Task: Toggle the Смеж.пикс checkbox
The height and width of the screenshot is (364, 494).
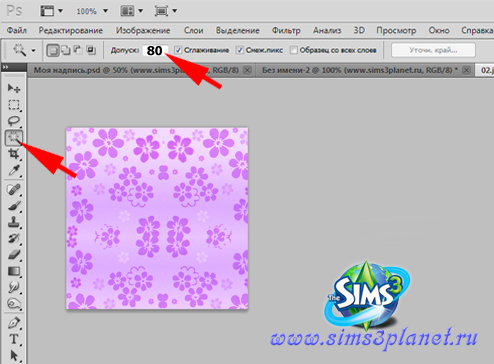Action: (239, 50)
